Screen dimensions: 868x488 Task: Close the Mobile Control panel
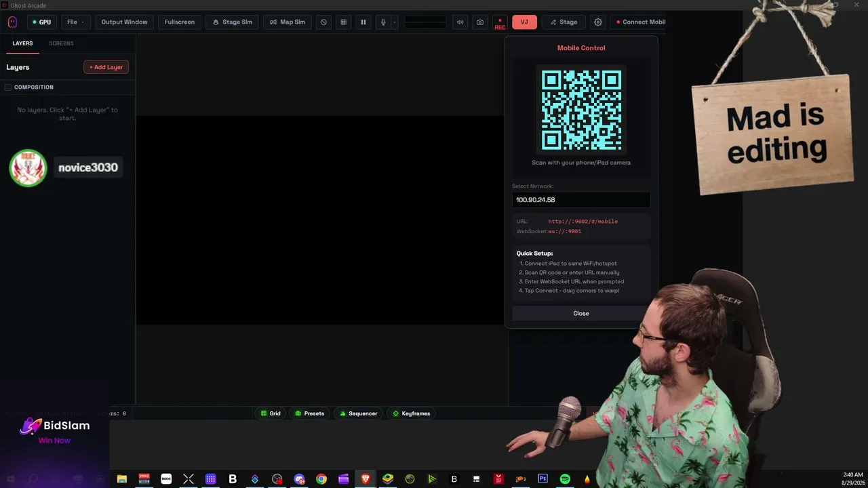point(581,313)
